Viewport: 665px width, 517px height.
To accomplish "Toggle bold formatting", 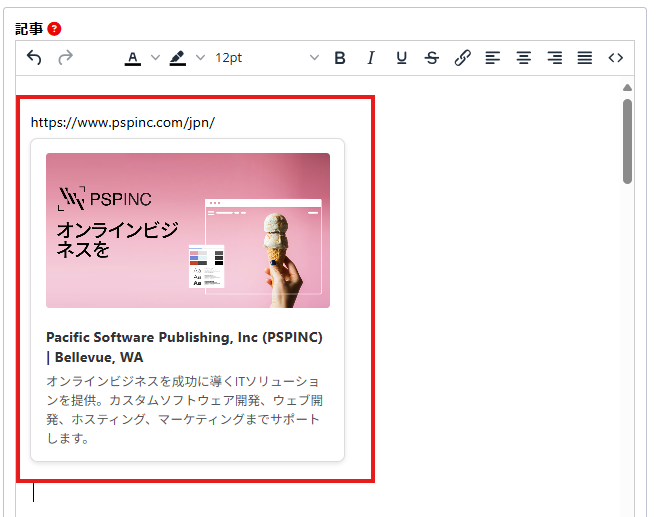I will (x=340, y=58).
